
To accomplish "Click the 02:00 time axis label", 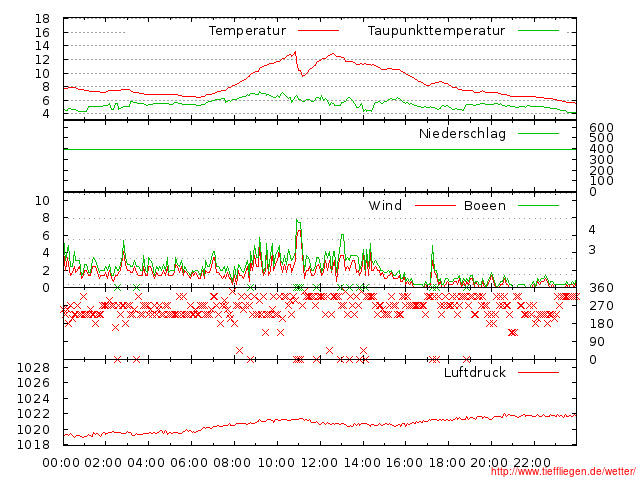I will (104, 463).
